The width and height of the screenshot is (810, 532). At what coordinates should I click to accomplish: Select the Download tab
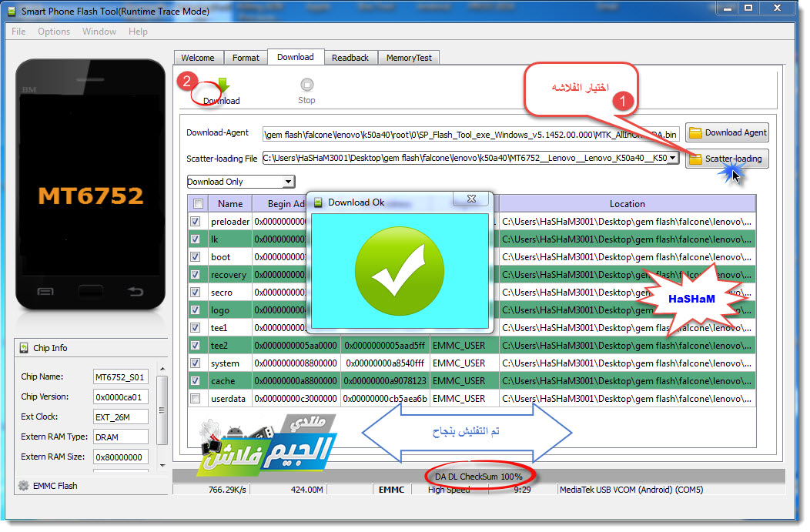tap(296, 57)
